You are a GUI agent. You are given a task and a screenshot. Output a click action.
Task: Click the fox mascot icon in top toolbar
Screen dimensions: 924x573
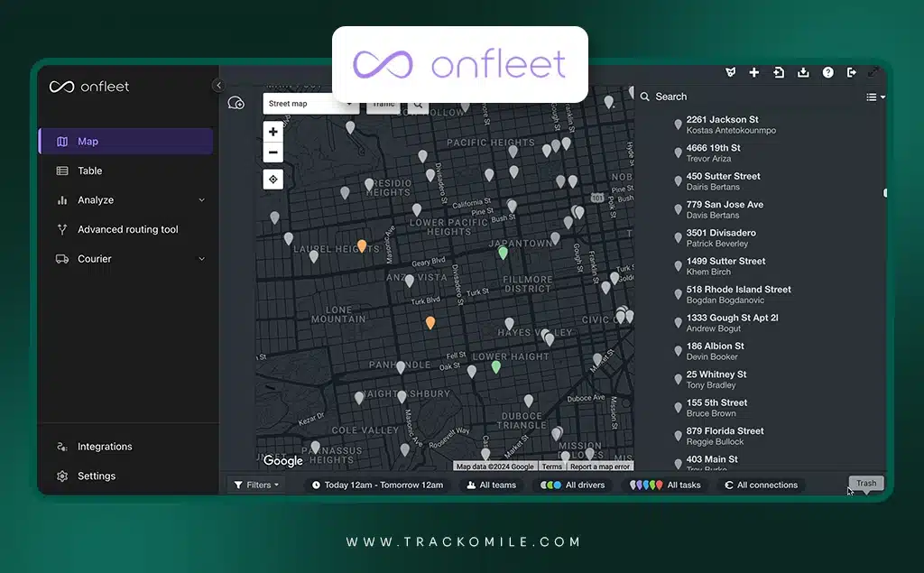pyautogui.click(x=730, y=72)
